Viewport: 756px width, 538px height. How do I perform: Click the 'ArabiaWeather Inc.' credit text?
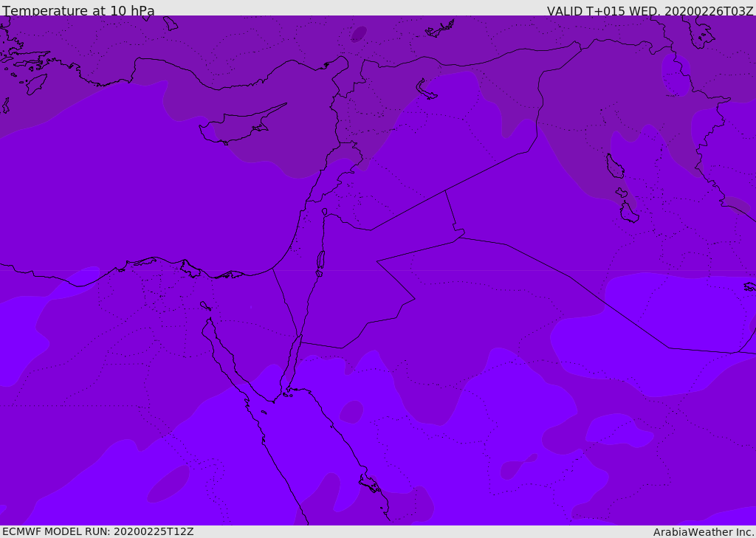pos(704,532)
